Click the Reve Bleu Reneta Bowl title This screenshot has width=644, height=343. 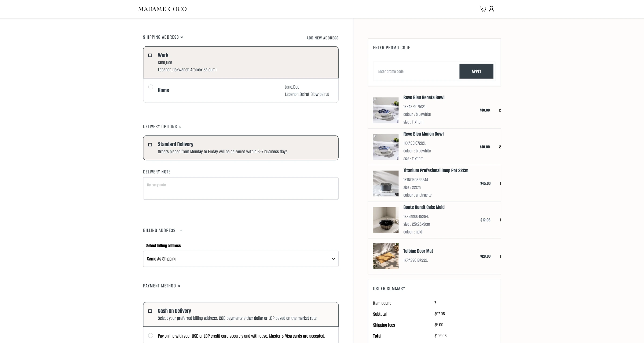tap(424, 97)
